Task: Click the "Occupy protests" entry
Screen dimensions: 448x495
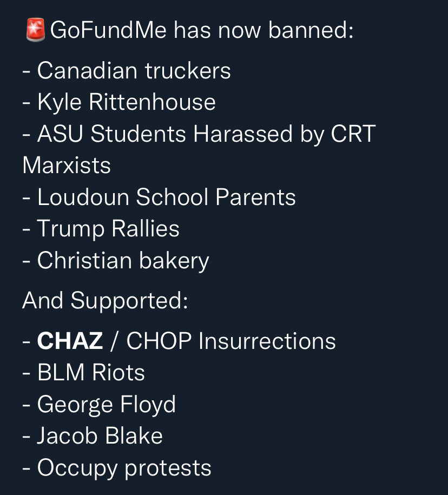Action: (124, 468)
